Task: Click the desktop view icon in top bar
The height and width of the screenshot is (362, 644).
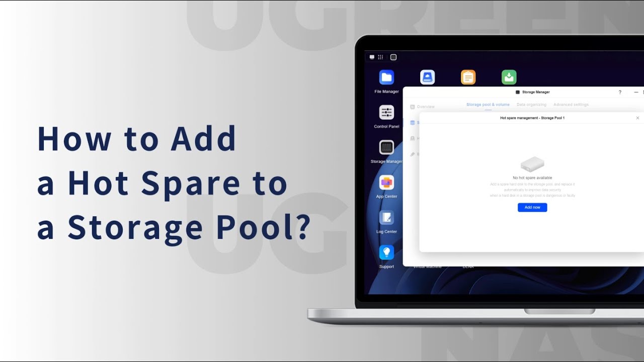Action: pos(372,57)
